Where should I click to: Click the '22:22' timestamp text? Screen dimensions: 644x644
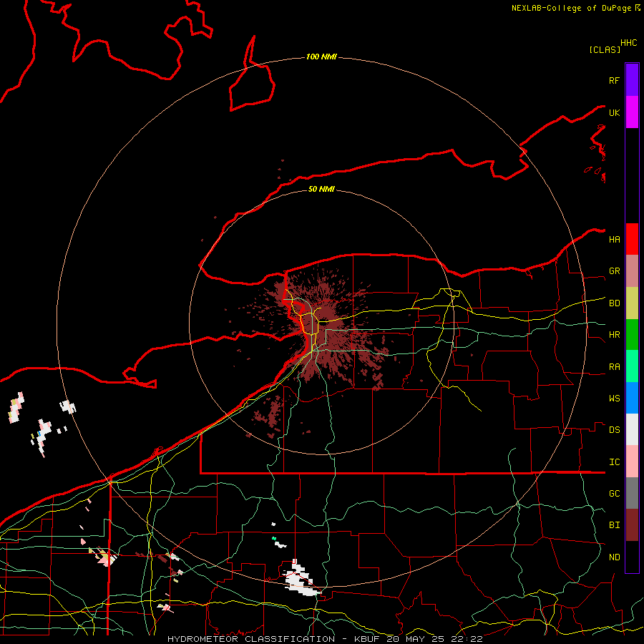pos(467,639)
